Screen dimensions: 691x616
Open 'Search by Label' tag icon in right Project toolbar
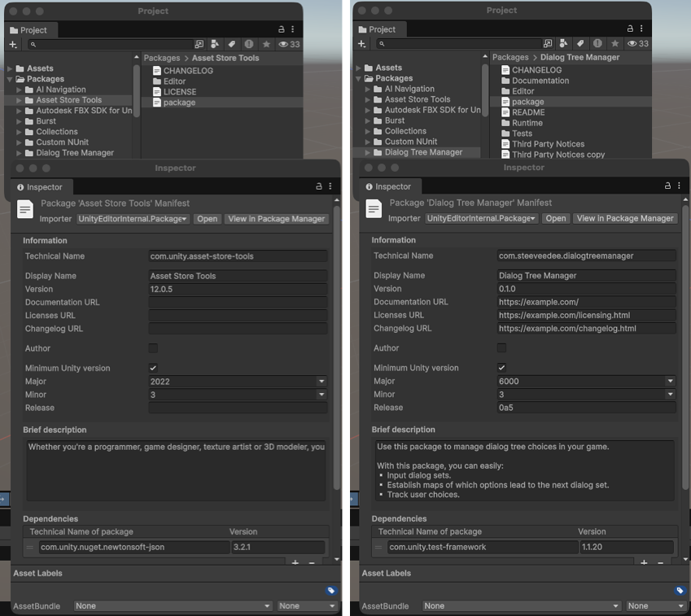[x=580, y=43]
